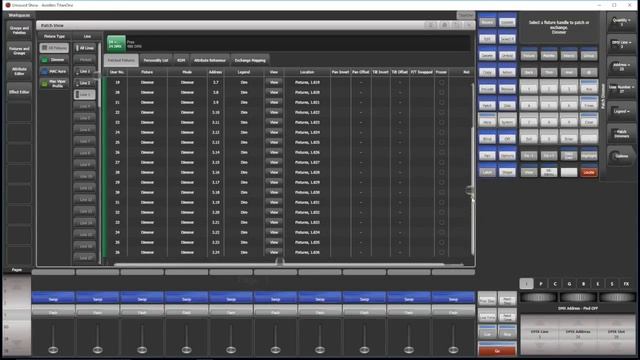The width and height of the screenshot is (640, 360).
Task: Open the Options softkey submenu
Action: tap(621, 156)
